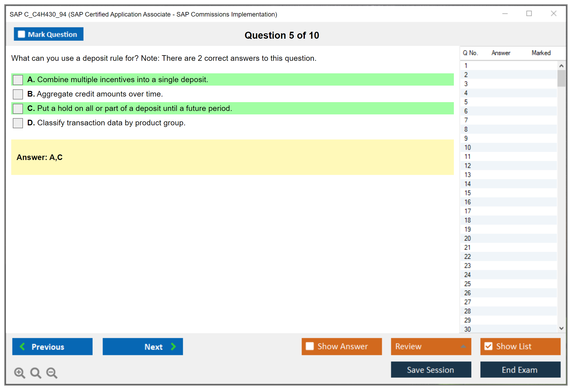The height and width of the screenshot is (392, 574).
Task: Select question 12 in the list
Action: [x=467, y=166]
